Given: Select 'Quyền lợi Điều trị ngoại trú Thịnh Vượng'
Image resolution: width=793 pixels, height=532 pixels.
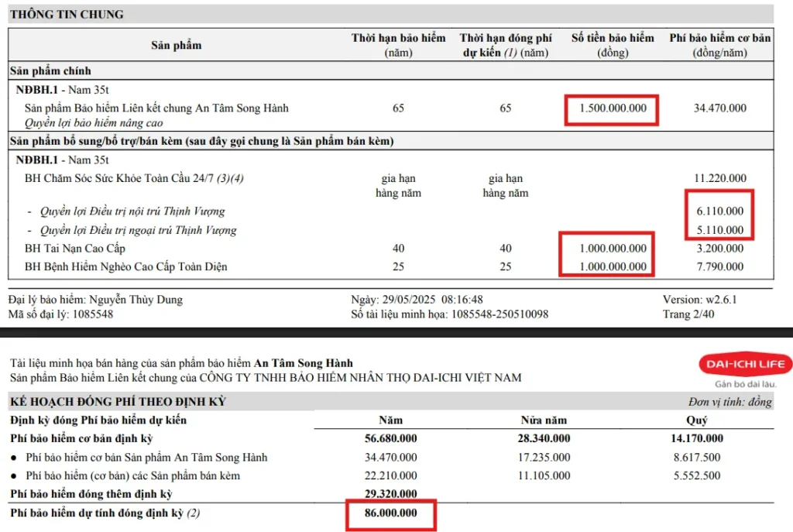Looking at the screenshot, I should point(138,230).
